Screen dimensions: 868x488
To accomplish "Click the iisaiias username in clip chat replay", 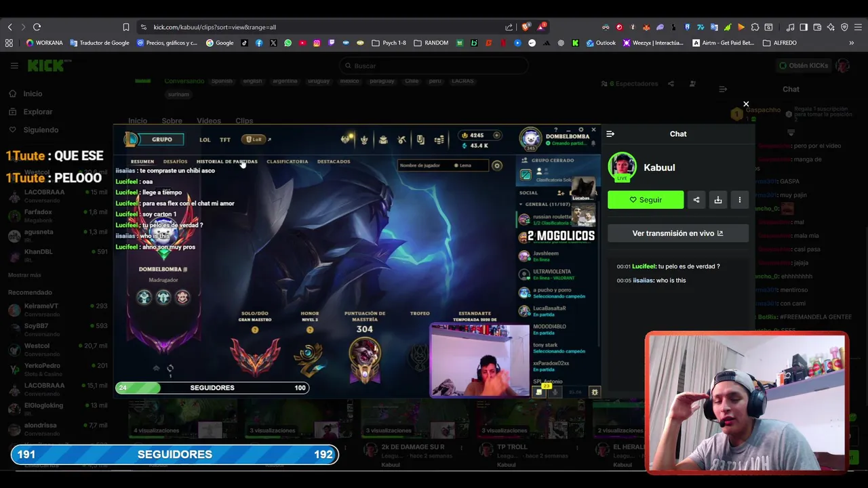I will (x=644, y=281).
